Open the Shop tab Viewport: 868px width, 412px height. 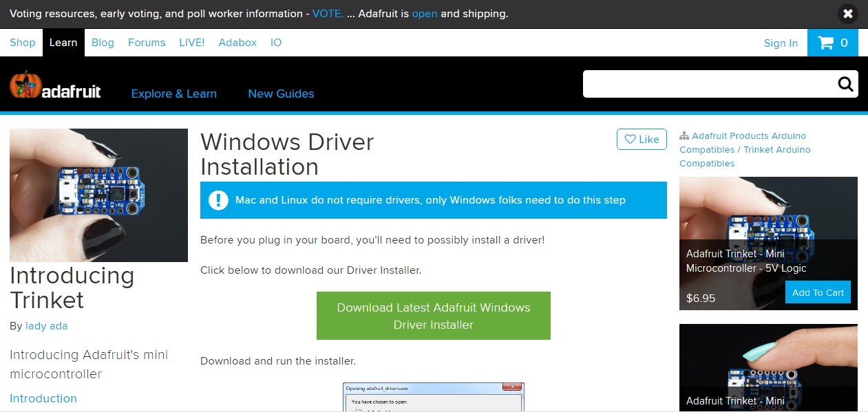pos(23,43)
